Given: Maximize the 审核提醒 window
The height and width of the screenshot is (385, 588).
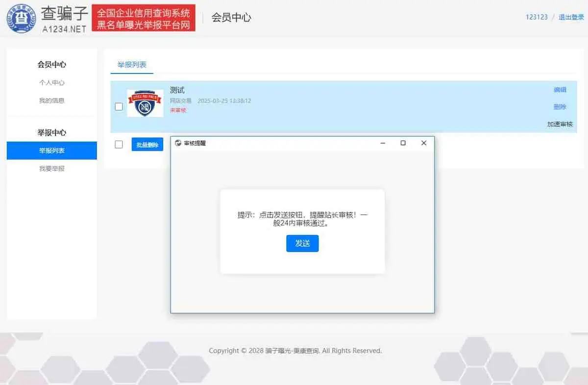Looking at the screenshot, I should click(x=403, y=143).
